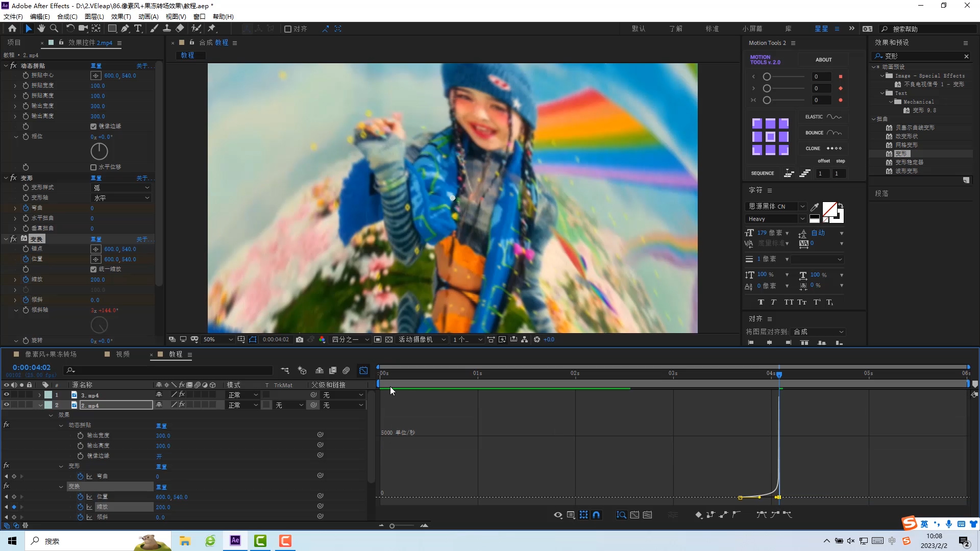Select the Clone Stamp tool
Screen dimensions: 980x551
[167, 29]
